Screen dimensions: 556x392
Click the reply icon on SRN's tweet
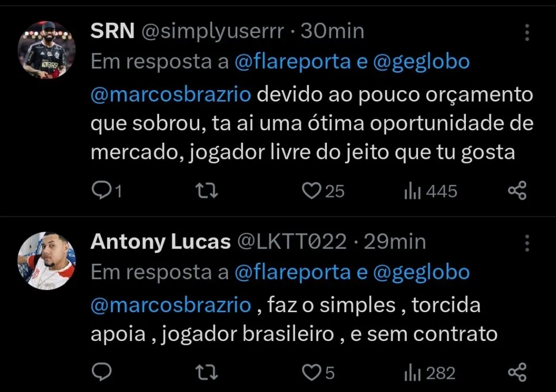pos(103,191)
